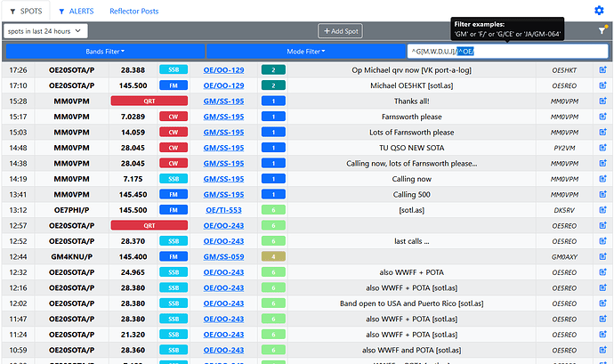Expand the Bands Filter dropdown
The image size is (614, 364).
tap(105, 52)
